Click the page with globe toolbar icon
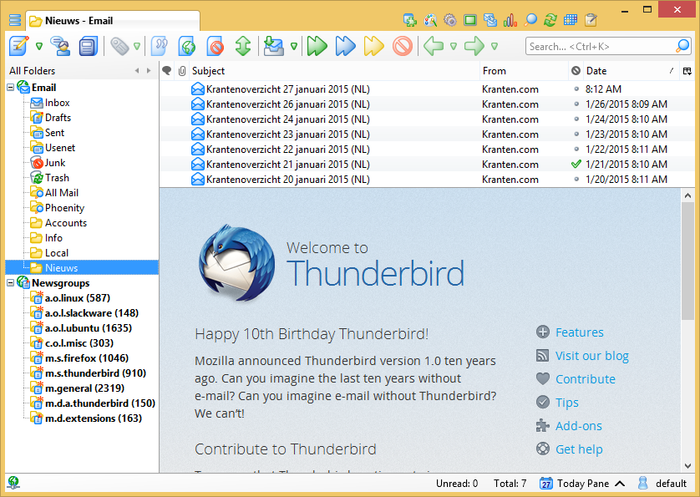The image size is (700, 497). 187,46
